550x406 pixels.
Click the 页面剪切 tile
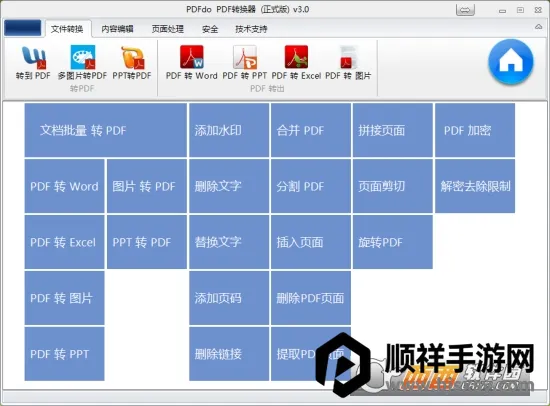point(393,186)
